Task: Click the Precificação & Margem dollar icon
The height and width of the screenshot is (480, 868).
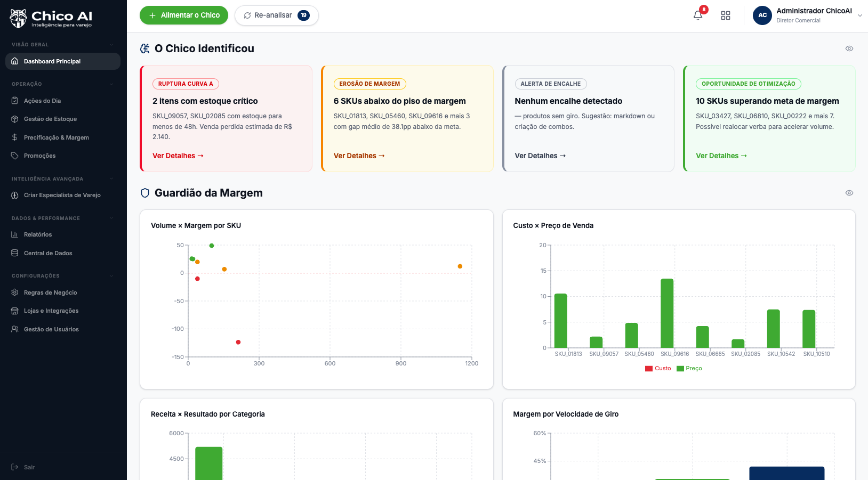Action: tap(15, 137)
